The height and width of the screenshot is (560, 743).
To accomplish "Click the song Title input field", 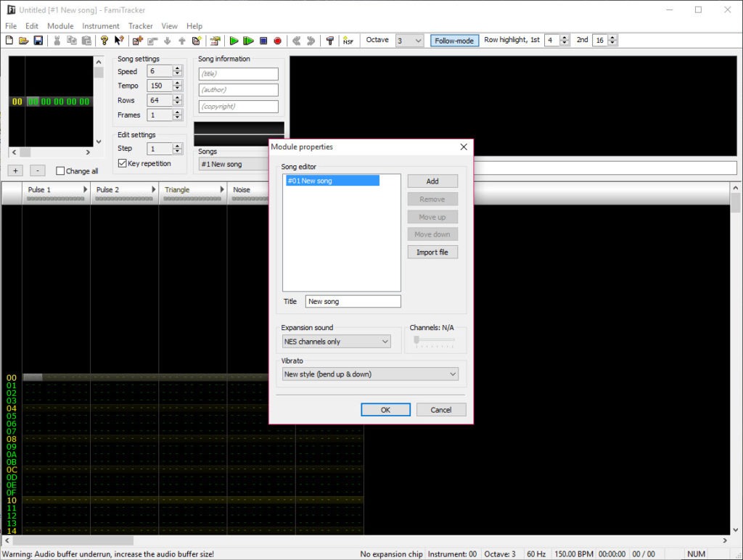I will 353,301.
